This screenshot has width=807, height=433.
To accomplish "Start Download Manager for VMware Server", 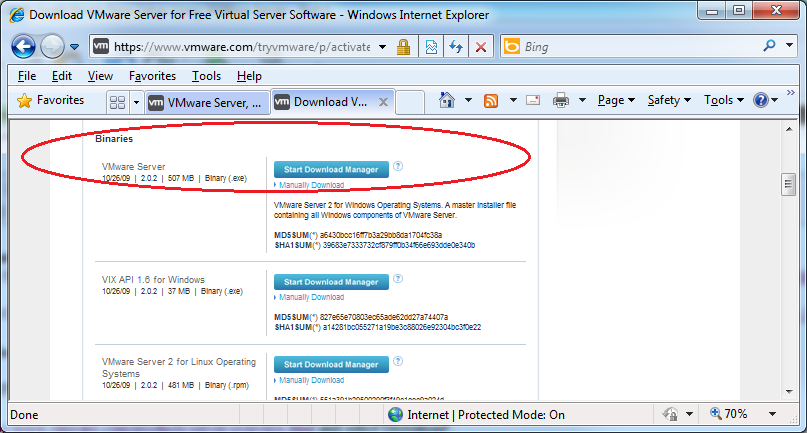I will click(331, 169).
